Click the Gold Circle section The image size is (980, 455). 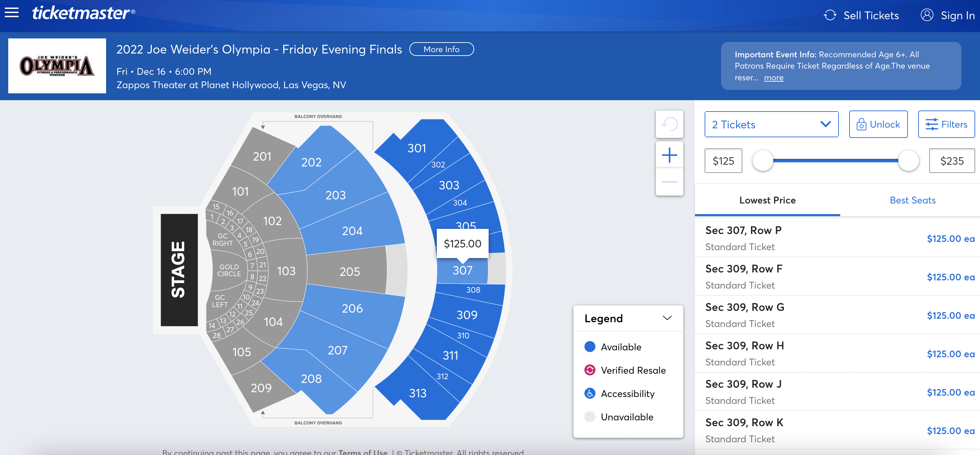tap(229, 270)
